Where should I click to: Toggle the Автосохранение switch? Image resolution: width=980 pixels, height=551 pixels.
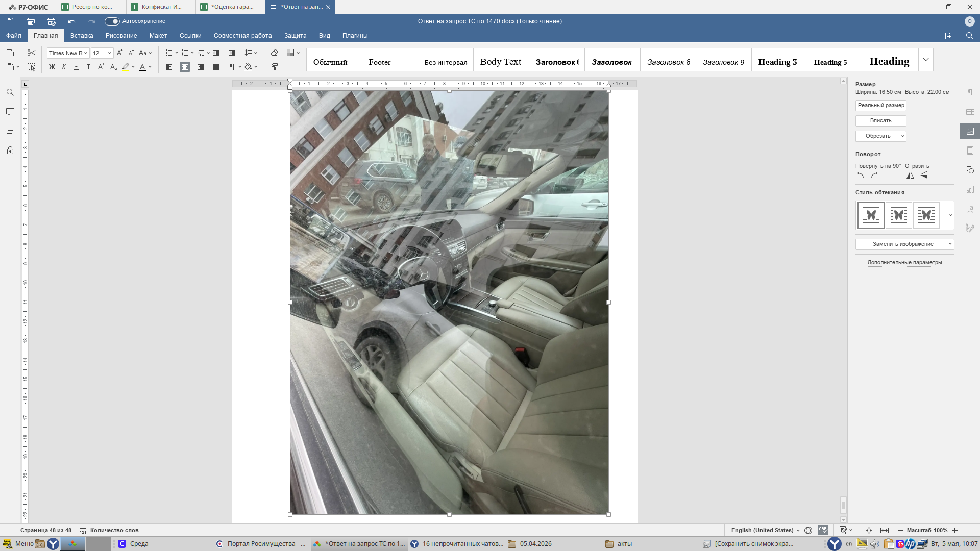[x=112, y=21]
